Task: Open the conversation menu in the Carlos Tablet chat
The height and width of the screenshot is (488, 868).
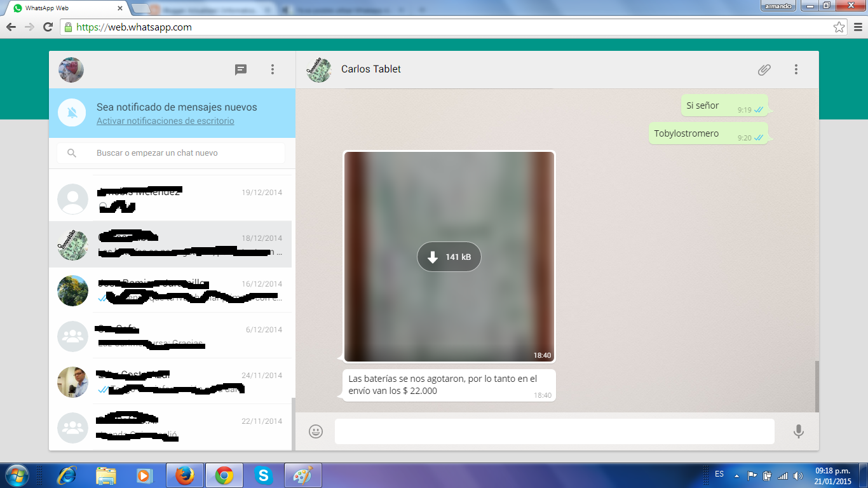Action: tap(796, 69)
